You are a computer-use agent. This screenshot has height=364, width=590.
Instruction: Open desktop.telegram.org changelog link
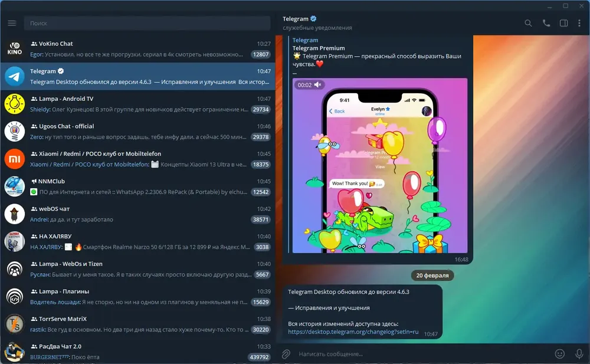click(353, 332)
